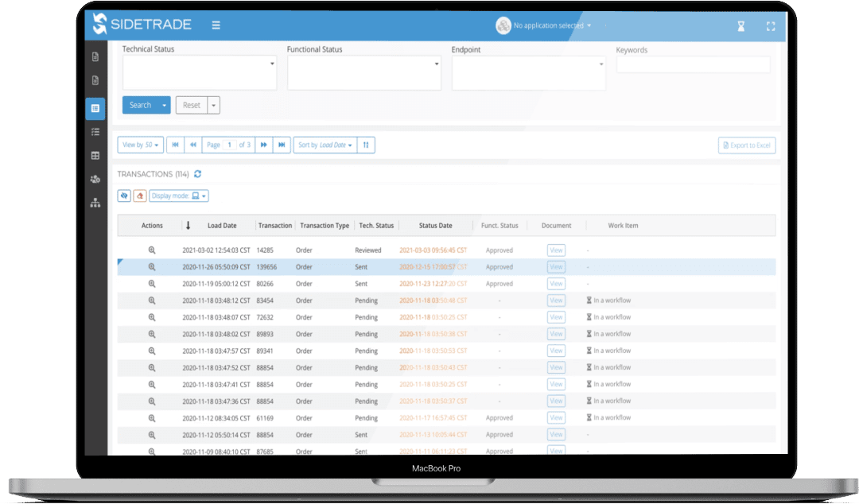Select the list view icon in the sidebar
The height and width of the screenshot is (504, 859).
pos(95,131)
